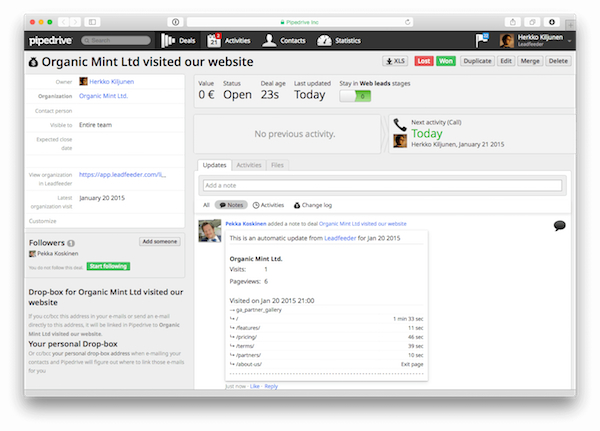The height and width of the screenshot is (431, 600).
Task: Click the Delete button
Action: click(558, 61)
